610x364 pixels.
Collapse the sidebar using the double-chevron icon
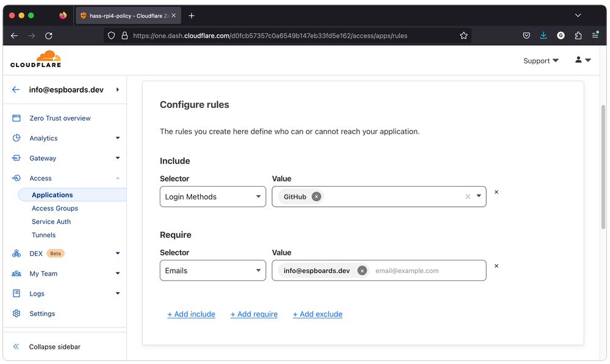[x=16, y=346]
